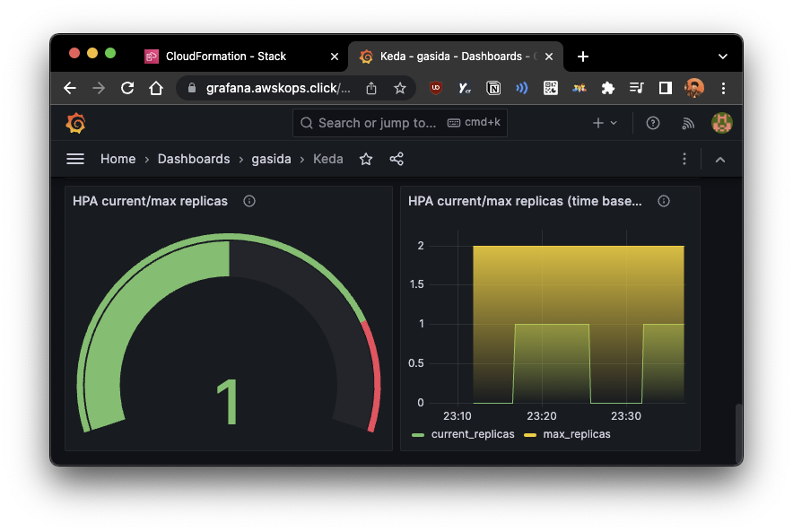Image resolution: width=793 pixels, height=532 pixels.
Task: Go to Dashboards breadcrumb
Action: tap(194, 160)
